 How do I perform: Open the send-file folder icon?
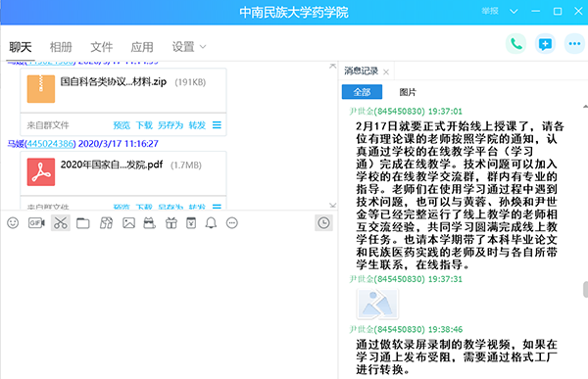point(83,223)
